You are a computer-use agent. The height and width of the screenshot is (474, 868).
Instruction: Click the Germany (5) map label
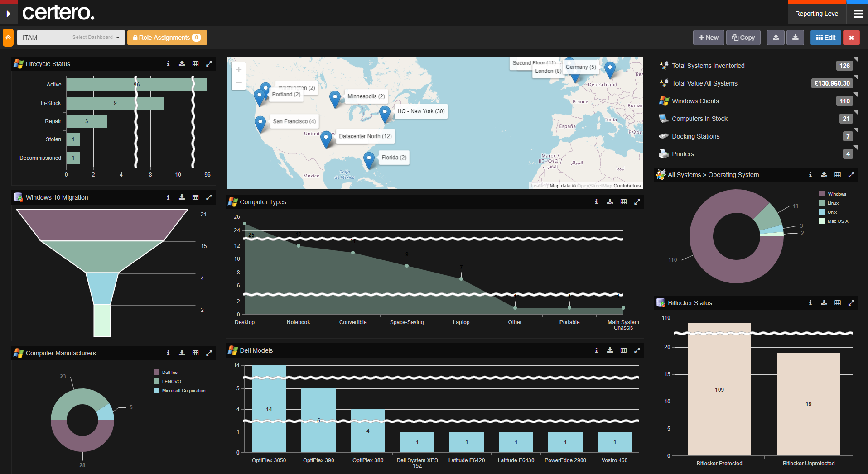click(581, 67)
